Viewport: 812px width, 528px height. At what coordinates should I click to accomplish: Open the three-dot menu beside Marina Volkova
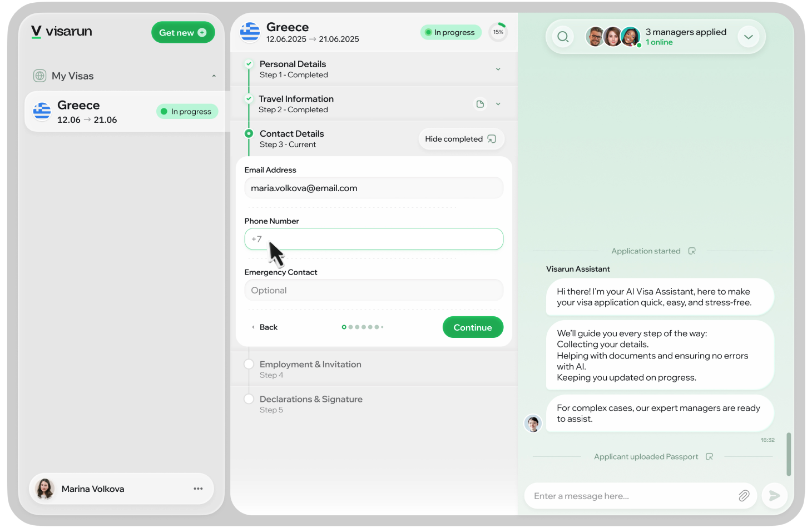pos(198,489)
